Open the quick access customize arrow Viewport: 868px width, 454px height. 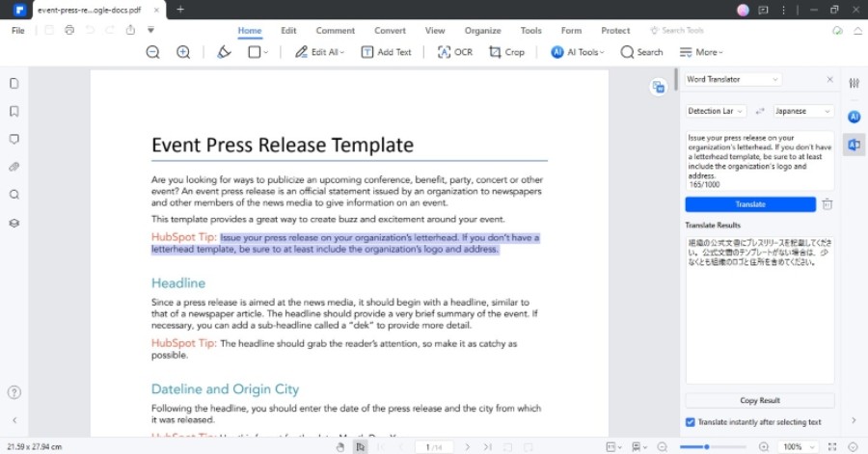coord(150,30)
